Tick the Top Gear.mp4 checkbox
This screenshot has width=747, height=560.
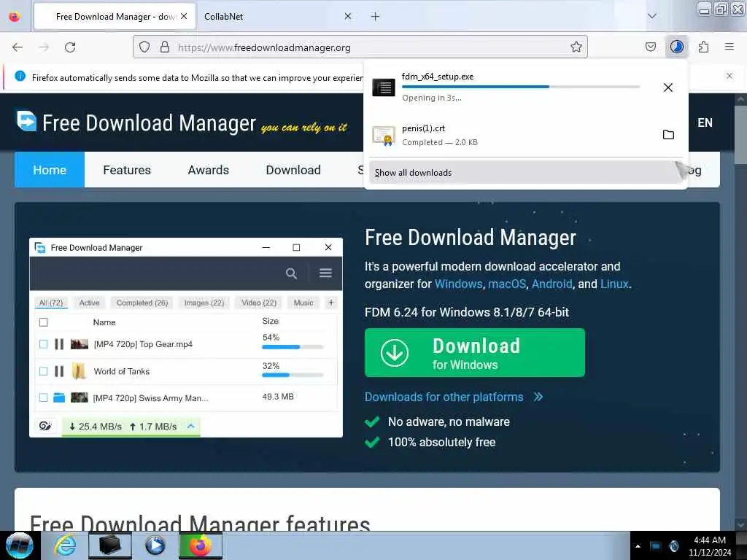point(43,344)
